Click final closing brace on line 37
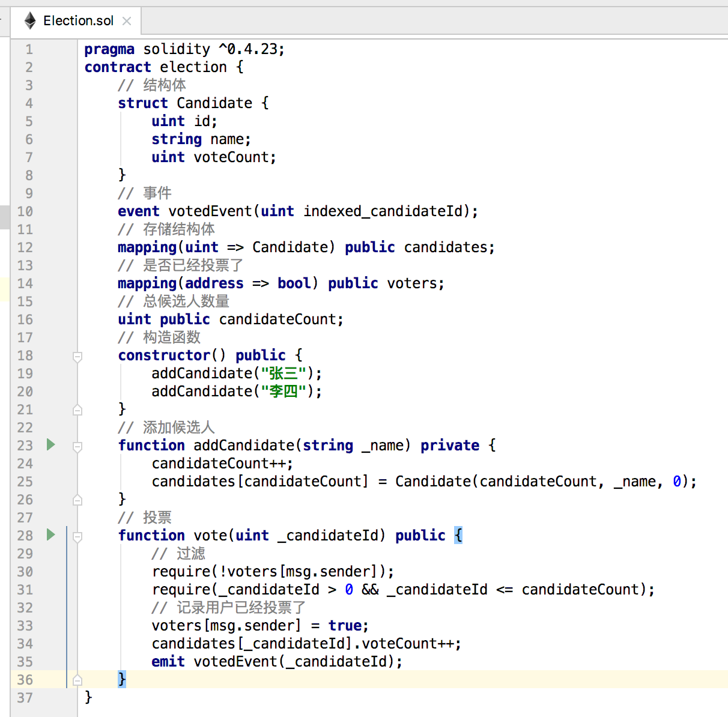Image resolution: width=728 pixels, height=717 pixels. coord(88,698)
